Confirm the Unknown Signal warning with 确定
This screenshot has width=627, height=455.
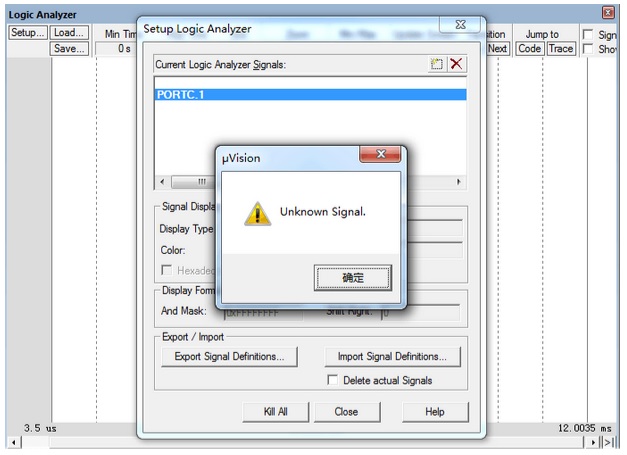(353, 277)
